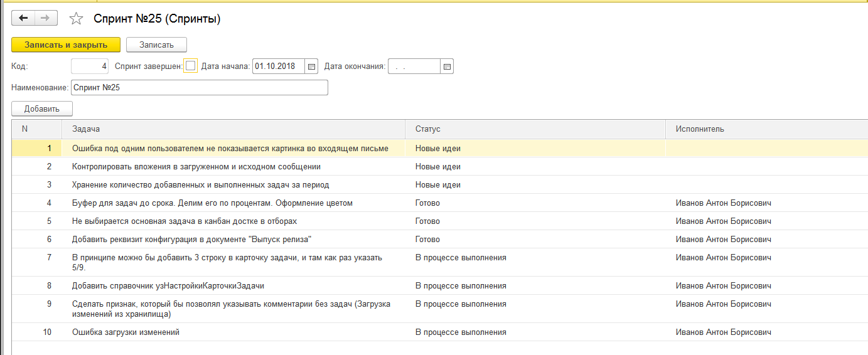Sort by the N column header
This screenshot has height=355, width=868.
pyautogui.click(x=37, y=129)
